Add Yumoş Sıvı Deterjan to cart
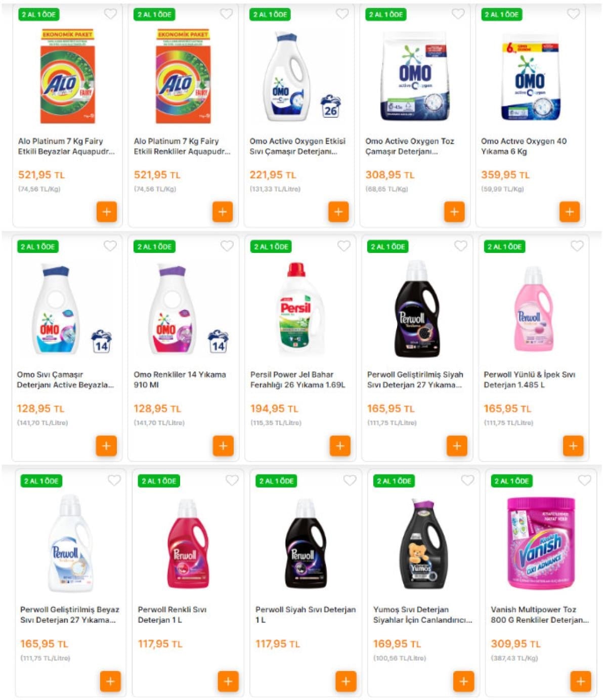Viewport: 607px width, 700px height. pos(464,681)
